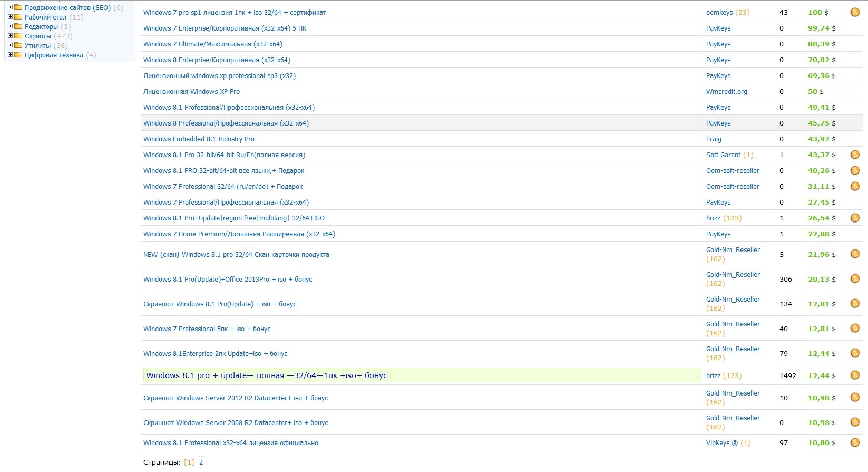Open NEW {скан} Windows 8.1 pro listing
868x472 pixels.
click(236, 254)
